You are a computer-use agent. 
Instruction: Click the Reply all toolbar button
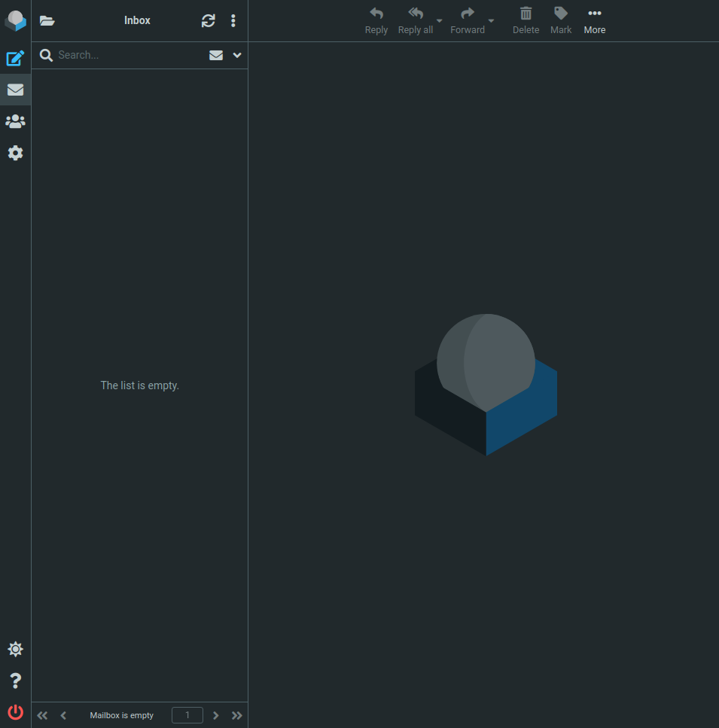point(416,21)
